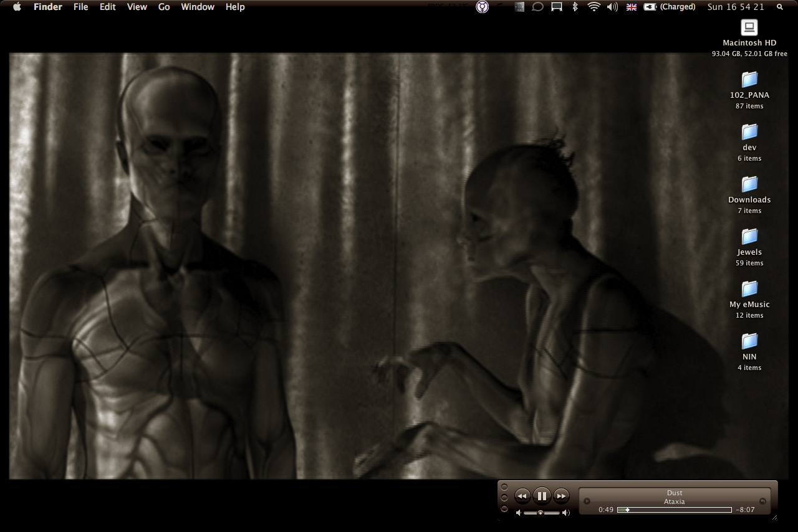The width and height of the screenshot is (798, 532).
Task: Click the progress bar playhead diamond
Action: point(627,510)
